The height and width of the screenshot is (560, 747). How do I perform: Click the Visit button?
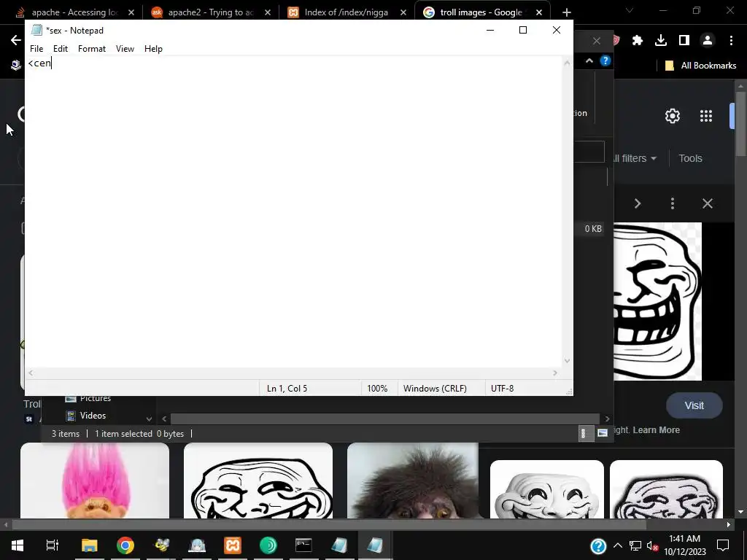tap(694, 405)
